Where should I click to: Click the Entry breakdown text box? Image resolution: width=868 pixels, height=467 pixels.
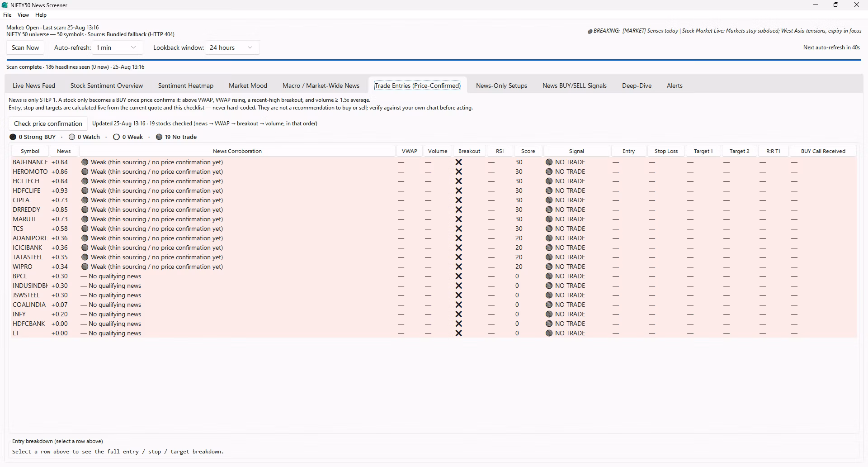click(x=434, y=452)
